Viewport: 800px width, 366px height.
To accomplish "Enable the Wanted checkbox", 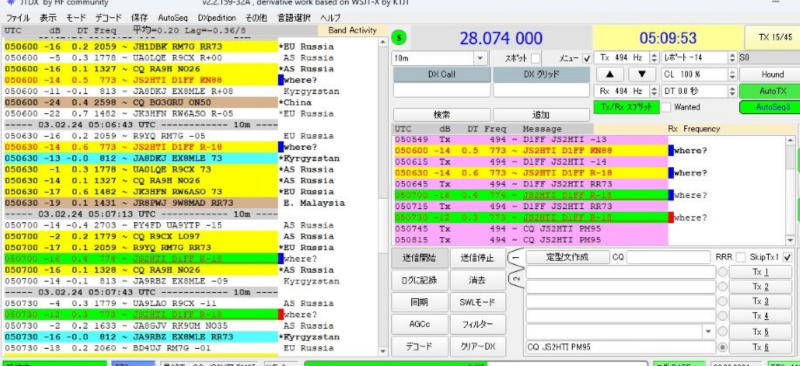I will click(666, 108).
